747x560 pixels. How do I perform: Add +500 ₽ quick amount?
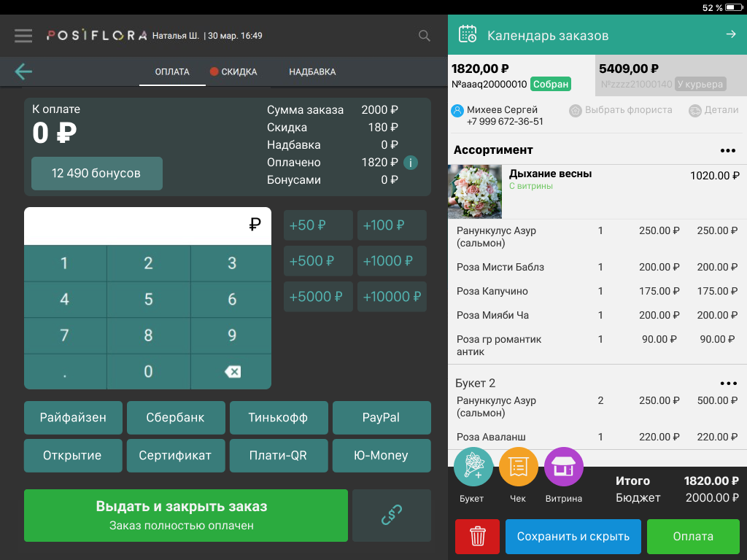click(x=318, y=261)
